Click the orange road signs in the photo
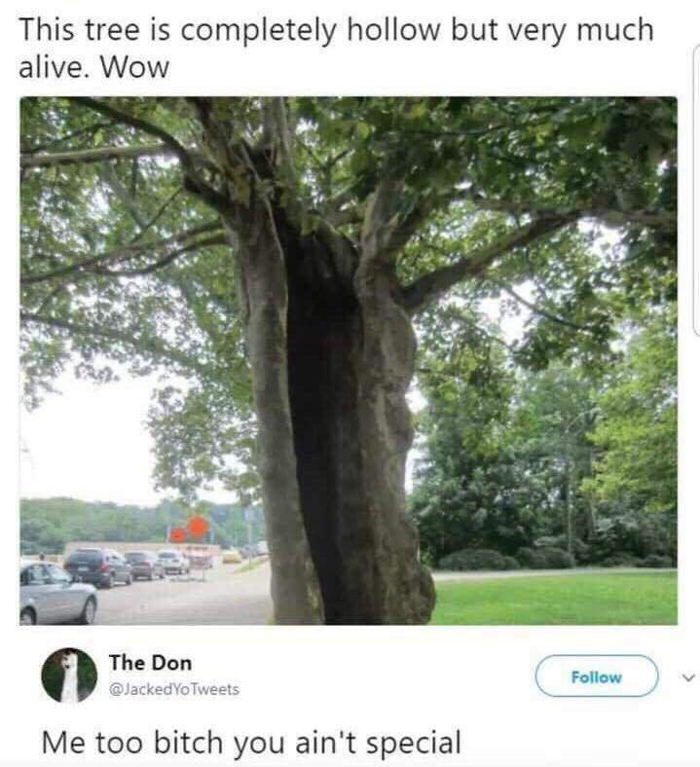Screen dimensions: 700x767 coord(190,530)
